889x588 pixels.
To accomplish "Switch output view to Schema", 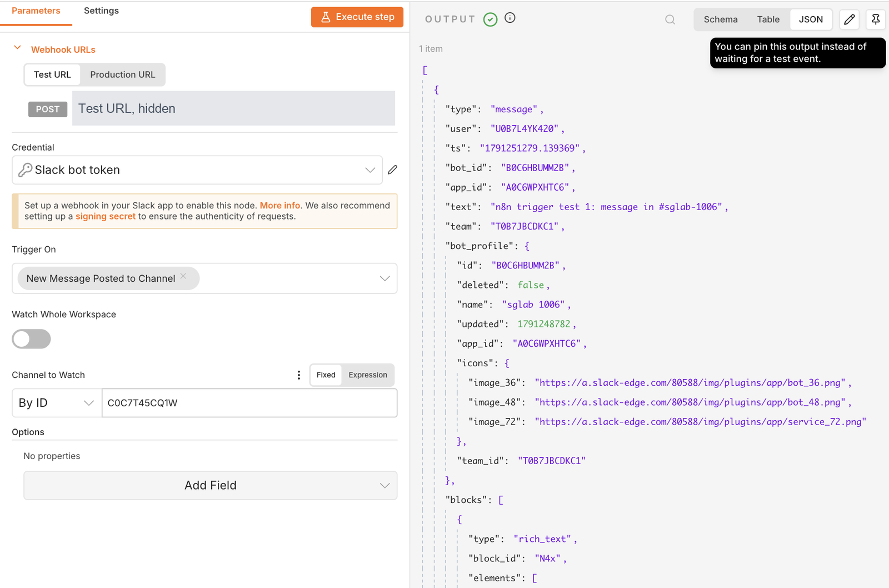I will click(721, 19).
